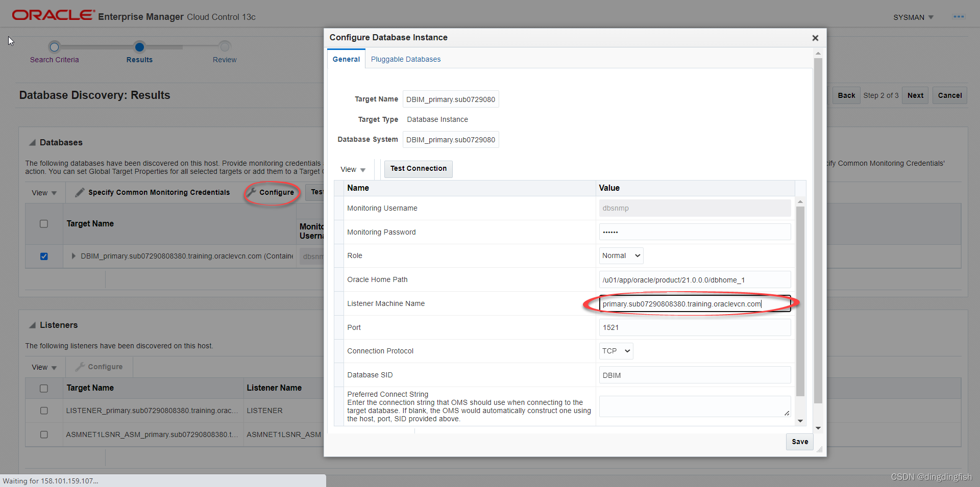Toggle the Databases select-all checkbox
The height and width of the screenshot is (487, 980).
coord(44,224)
